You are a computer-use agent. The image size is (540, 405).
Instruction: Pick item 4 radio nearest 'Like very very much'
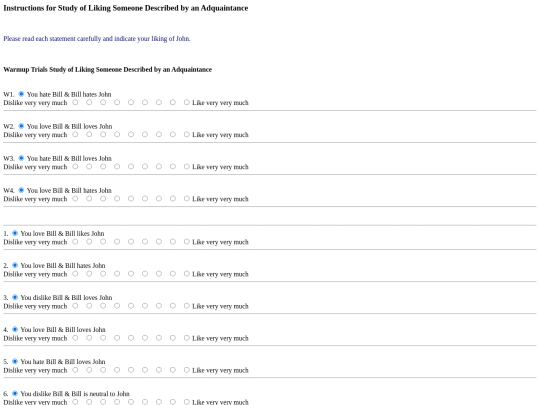[x=187, y=338]
